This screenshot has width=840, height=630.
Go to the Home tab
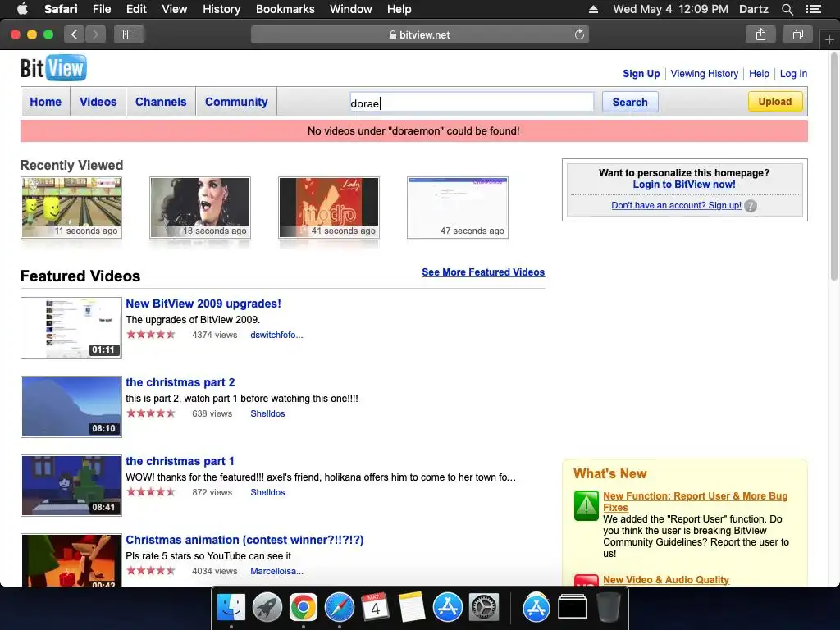tap(46, 102)
